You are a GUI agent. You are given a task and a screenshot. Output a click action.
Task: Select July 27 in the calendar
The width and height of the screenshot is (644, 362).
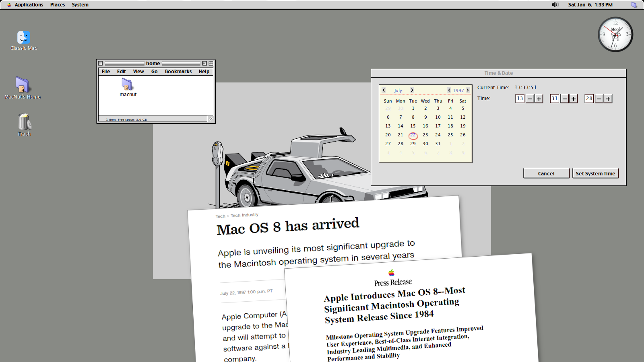[x=388, y=144]
